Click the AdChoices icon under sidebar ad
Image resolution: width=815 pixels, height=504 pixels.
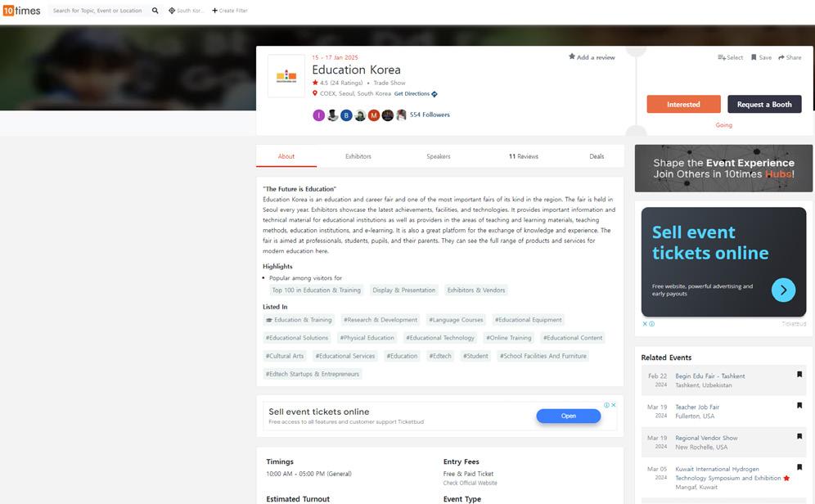click(652, 324)
